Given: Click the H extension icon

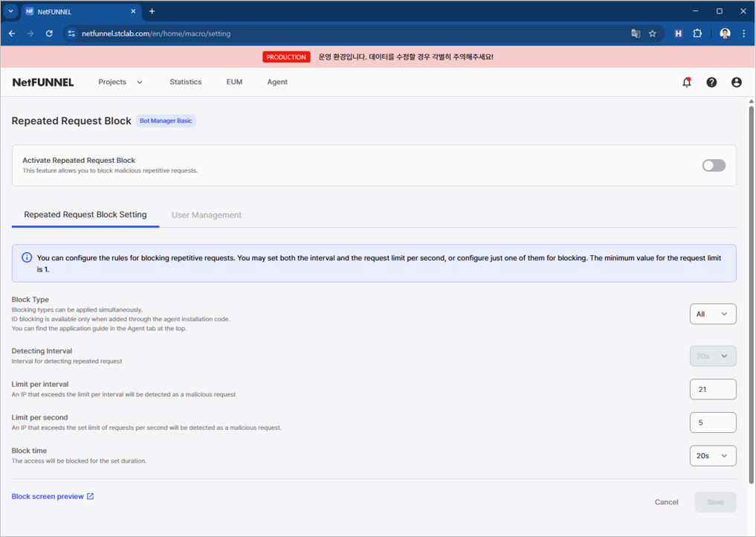Looking at the screenshot, I should tap(679, 33).
